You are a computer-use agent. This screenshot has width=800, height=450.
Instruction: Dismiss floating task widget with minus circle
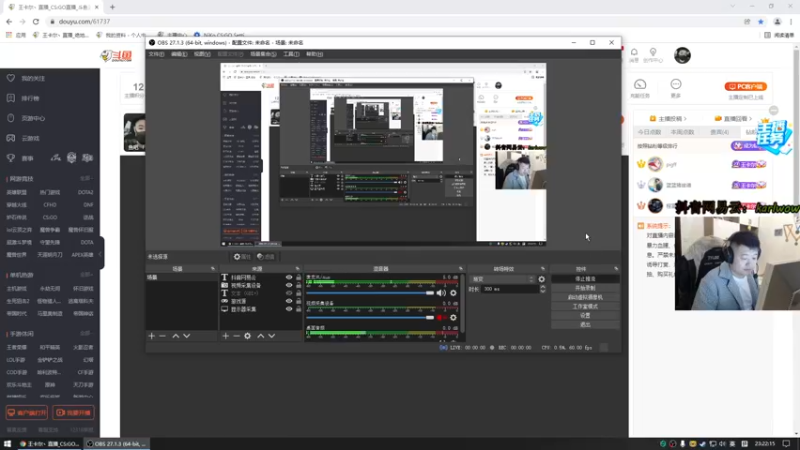(x=773, y=110)
